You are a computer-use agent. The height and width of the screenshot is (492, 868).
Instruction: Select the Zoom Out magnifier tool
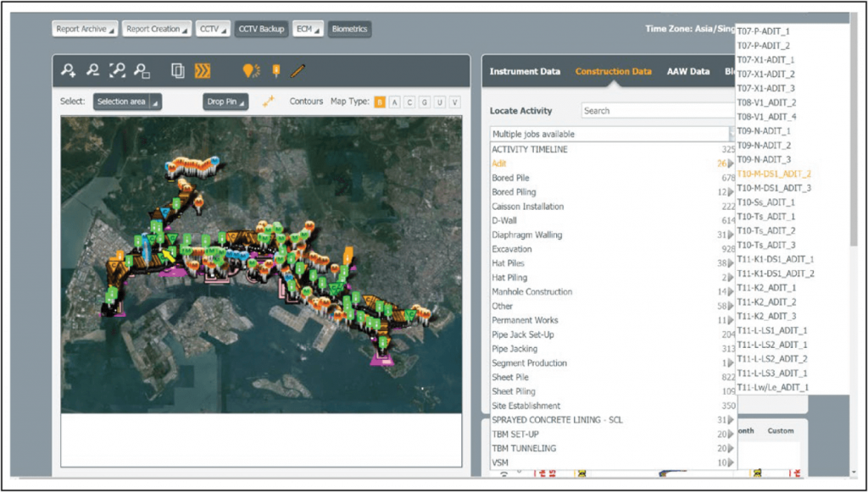[94, 72]
